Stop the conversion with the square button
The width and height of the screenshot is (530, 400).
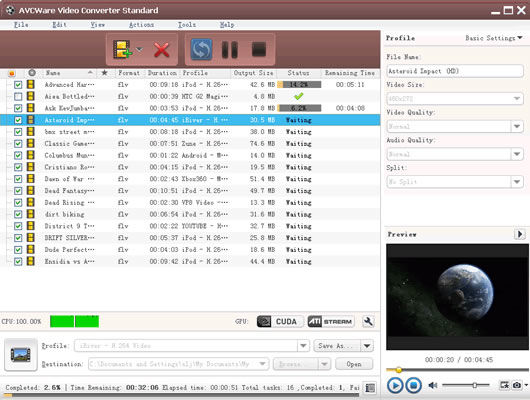point(259,50)
